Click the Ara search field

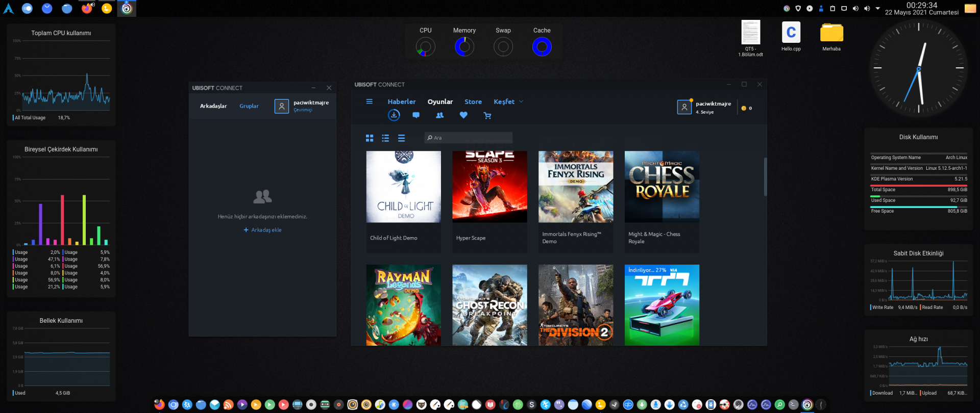coord(469,138)
